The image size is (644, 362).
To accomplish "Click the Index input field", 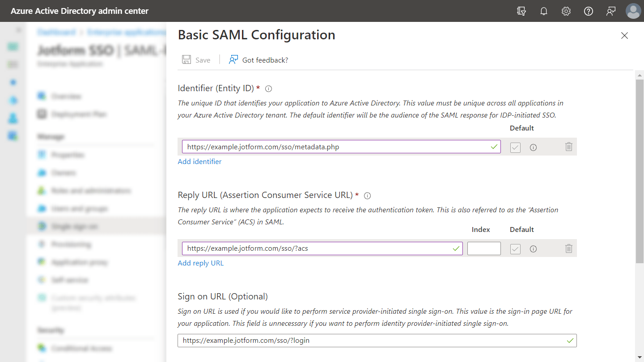I will coord(484,248).
